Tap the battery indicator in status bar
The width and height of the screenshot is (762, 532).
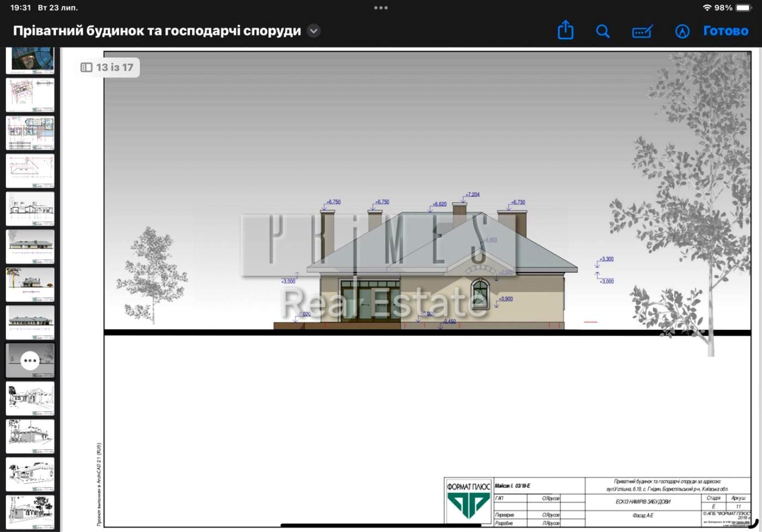(743, 8)
